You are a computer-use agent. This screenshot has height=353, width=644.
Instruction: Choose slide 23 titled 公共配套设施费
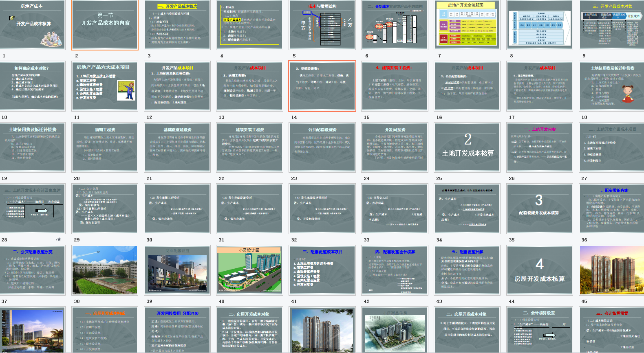tap(322, 147)
